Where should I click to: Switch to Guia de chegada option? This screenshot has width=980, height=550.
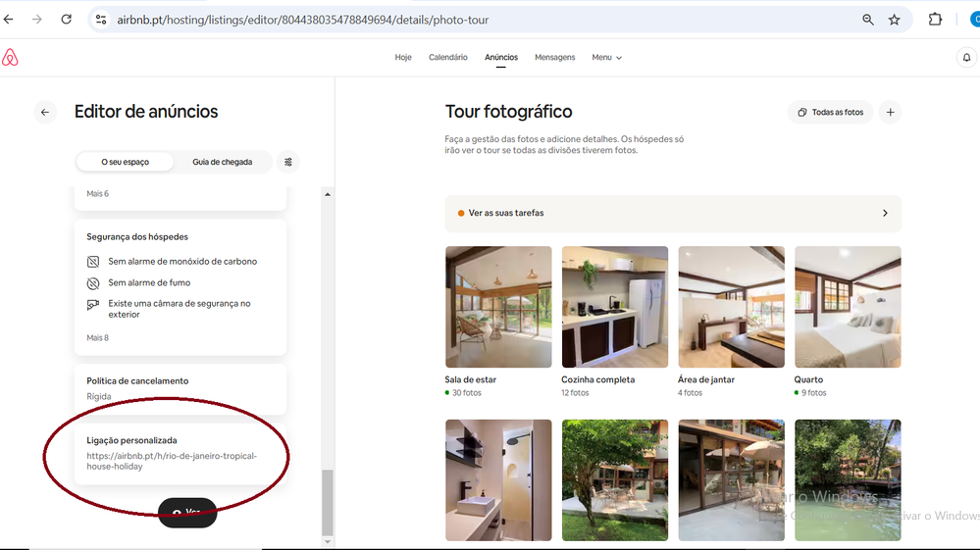[x=222, y=162]
